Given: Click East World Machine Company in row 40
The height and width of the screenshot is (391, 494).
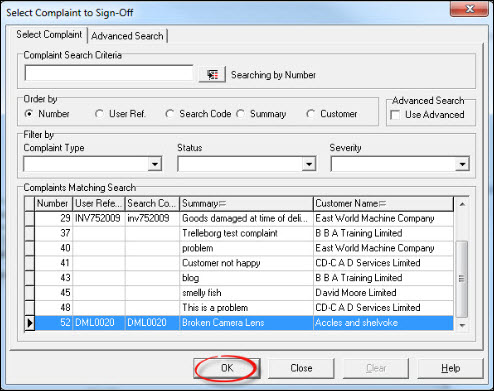Looking at the screenshot, I should point(383,248).
